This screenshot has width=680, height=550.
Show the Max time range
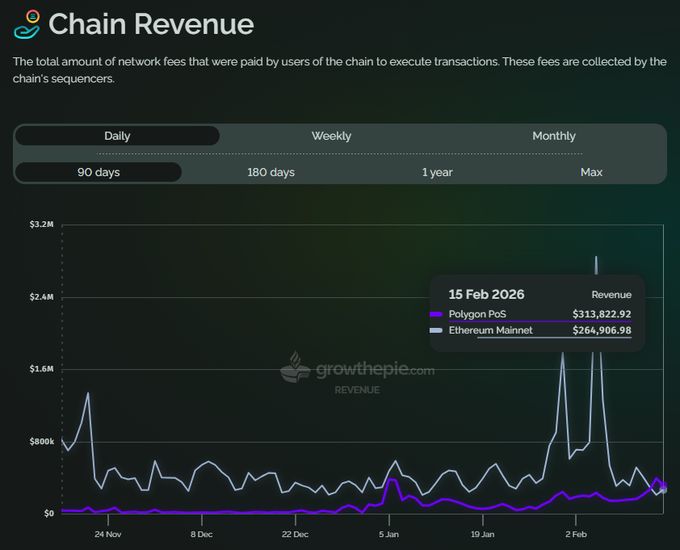(x=591, y=172)
